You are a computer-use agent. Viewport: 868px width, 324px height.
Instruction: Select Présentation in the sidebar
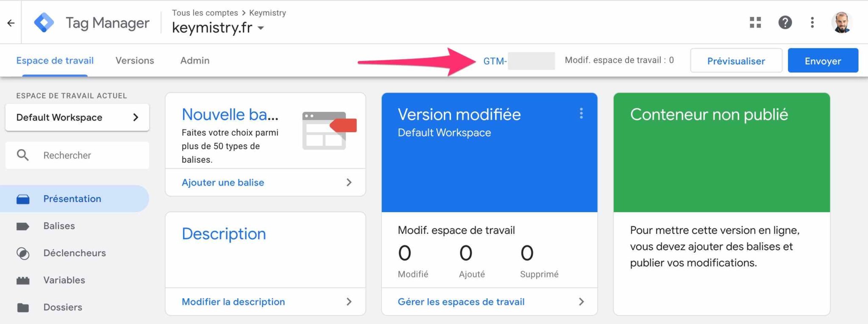click(x=75, y=199)
